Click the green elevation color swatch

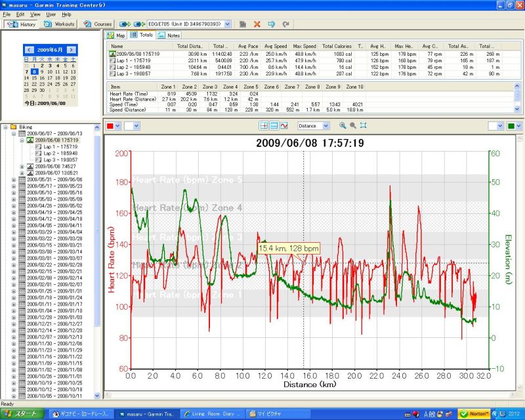pos(511,126)
